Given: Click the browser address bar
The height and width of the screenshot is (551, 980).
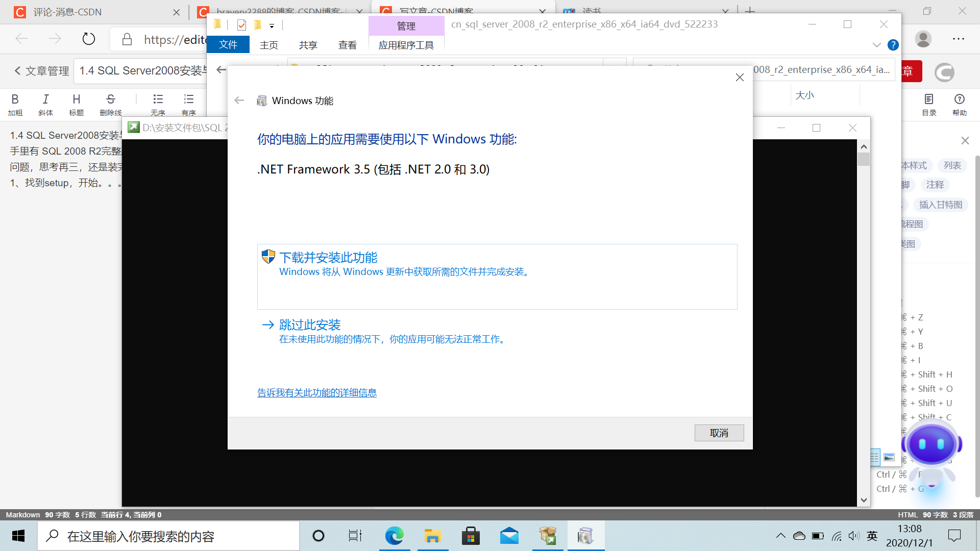Looking at the screenshot, I should pyautogui.click(x=159, y=39).
